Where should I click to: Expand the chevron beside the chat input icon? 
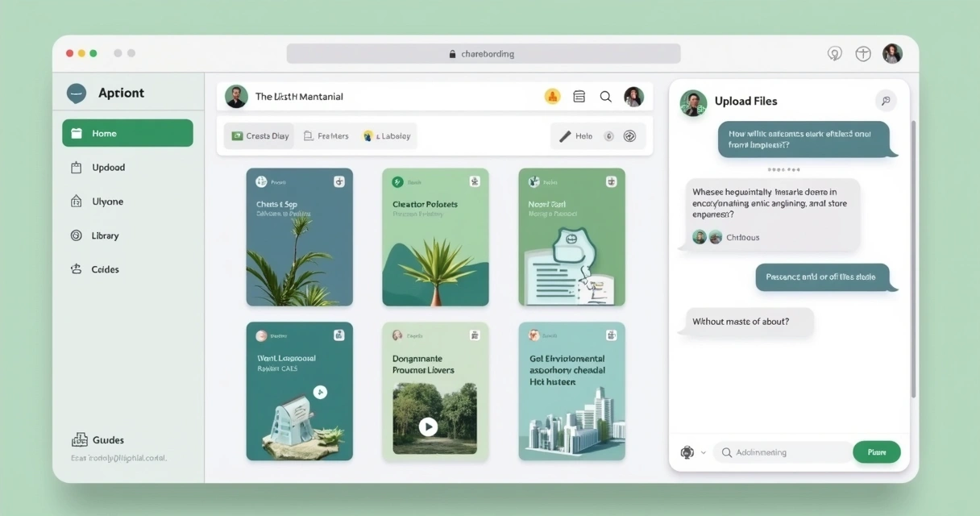tap(704, 453)
